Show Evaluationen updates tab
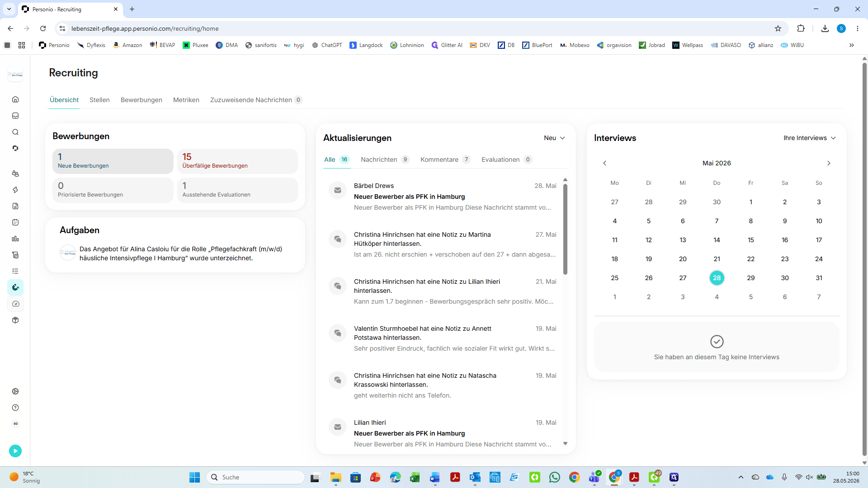868x488 pixels. coord(507,160)
